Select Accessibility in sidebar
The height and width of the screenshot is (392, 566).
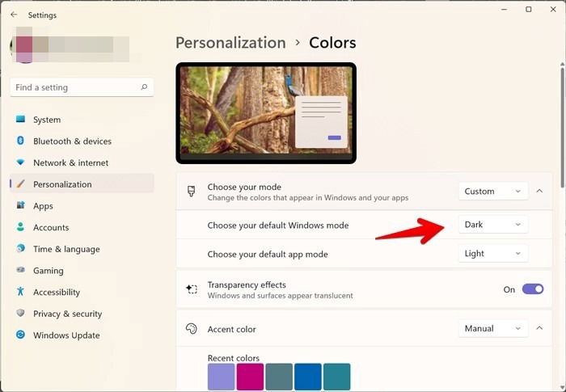coord(82,292)
